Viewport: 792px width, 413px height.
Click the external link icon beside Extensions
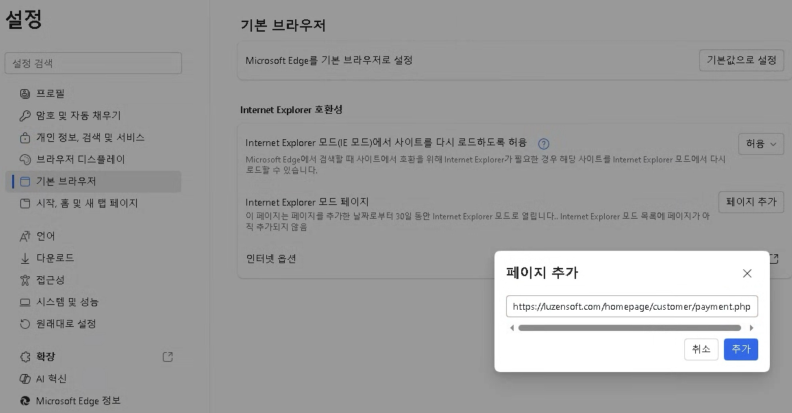pyautogui.click(x=167, y=357)
